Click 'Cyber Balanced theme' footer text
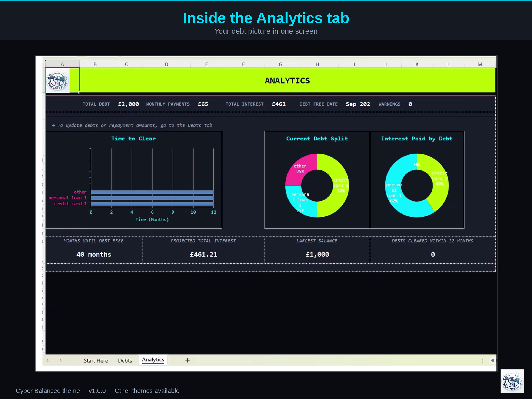The height and width of the screenshot is (399, 532). coord(48,391)
